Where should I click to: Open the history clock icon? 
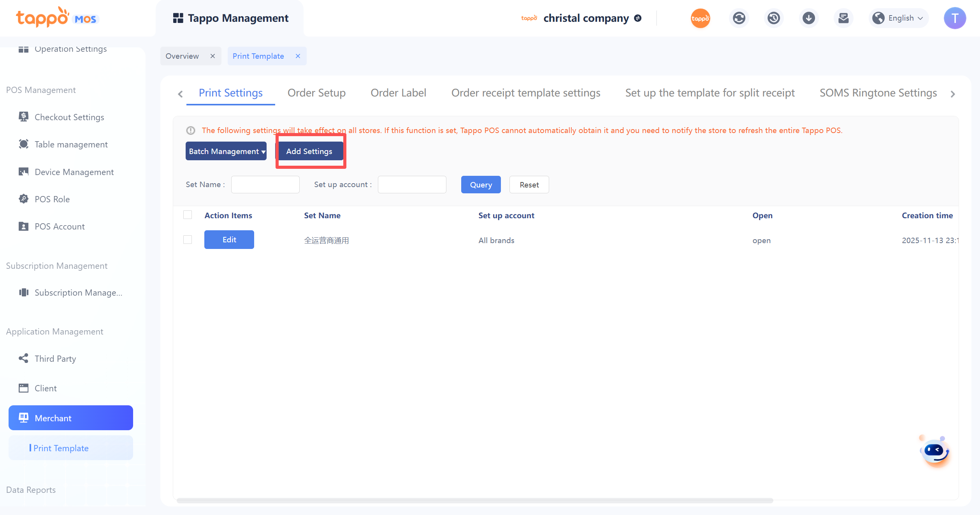[x=774, y=18]
